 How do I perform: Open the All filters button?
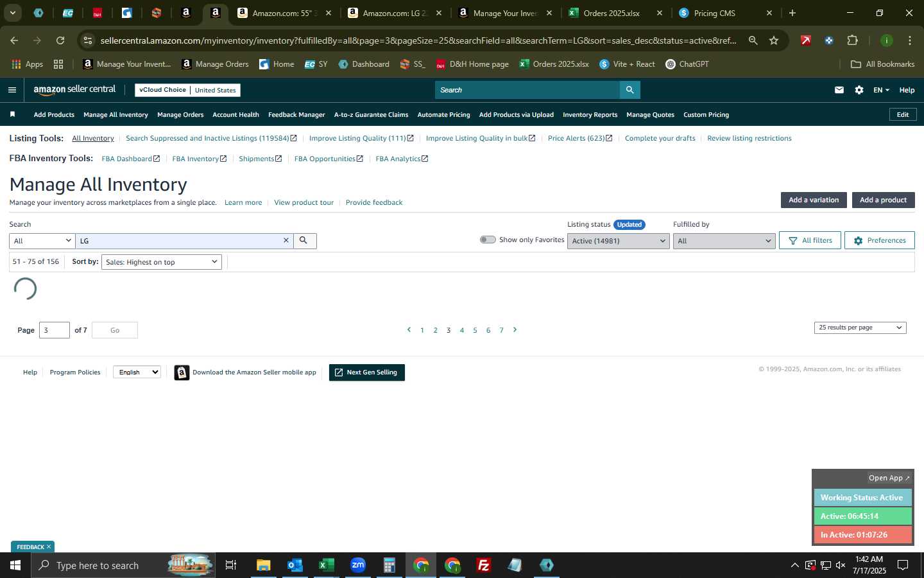(x=810, y=240)
